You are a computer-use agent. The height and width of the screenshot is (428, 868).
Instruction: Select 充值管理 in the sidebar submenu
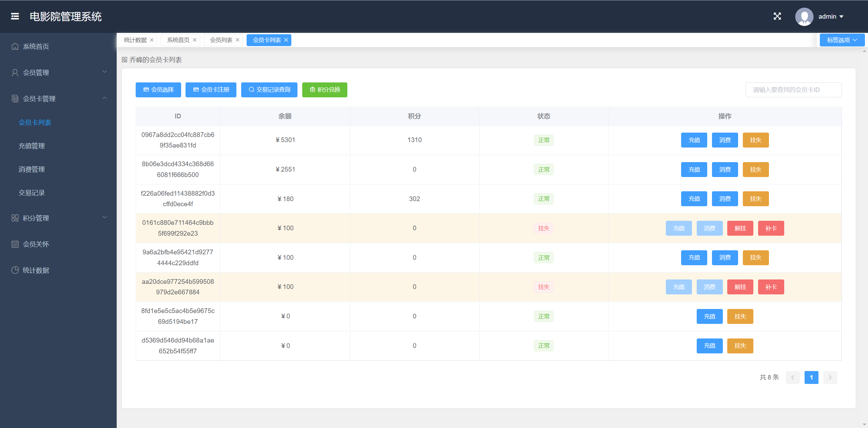click(32, 146)
